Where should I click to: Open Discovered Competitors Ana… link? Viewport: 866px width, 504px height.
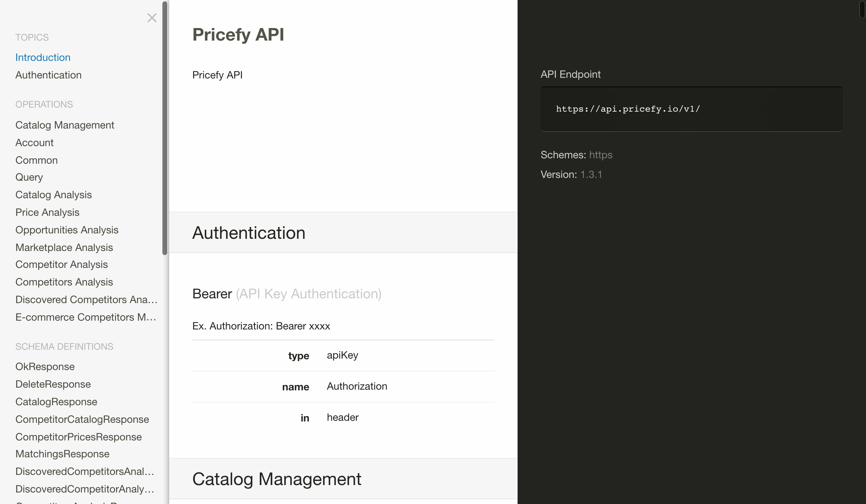[87, 300]
